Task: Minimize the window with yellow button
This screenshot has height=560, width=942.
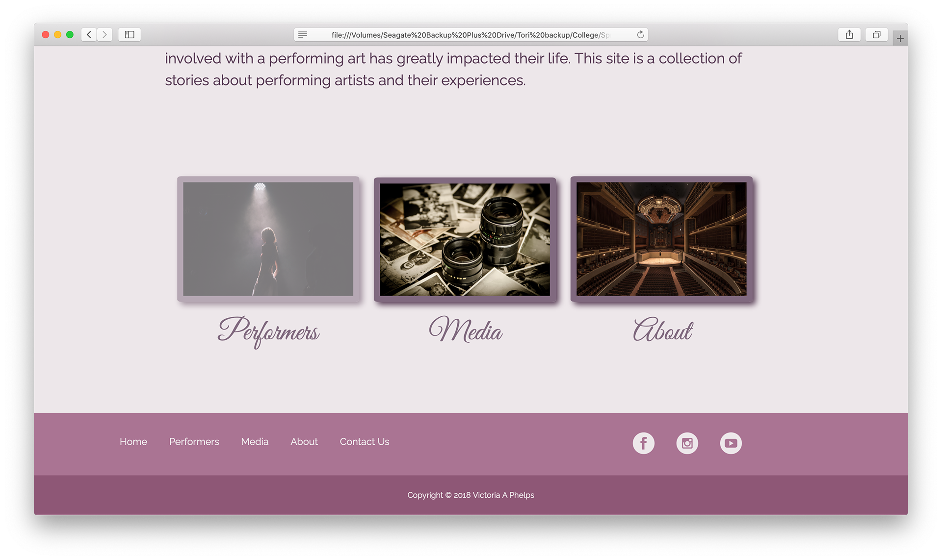Action: [x=57, y=34]
